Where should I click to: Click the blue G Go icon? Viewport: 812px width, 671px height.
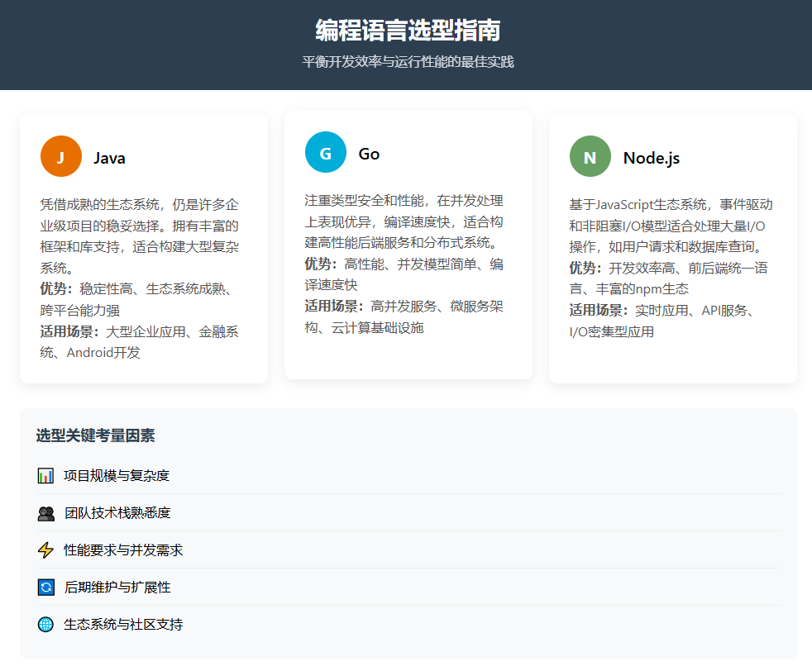coord(326,152)
